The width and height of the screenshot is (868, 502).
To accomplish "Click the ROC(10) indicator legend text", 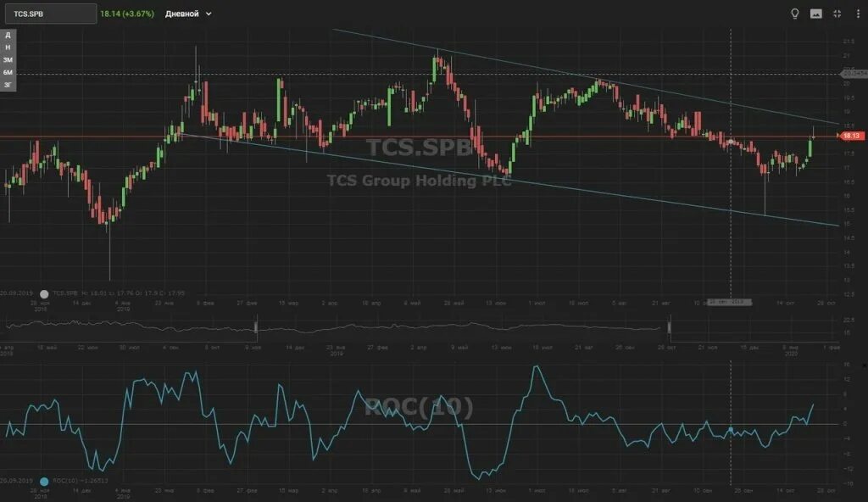I will pyautogui.click(x=81, y=481).
